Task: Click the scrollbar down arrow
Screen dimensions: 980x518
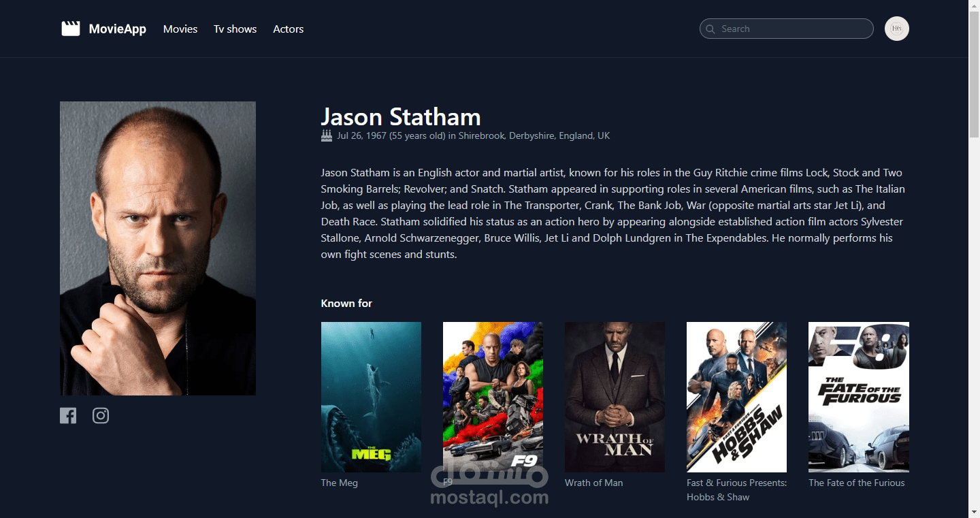Action: tap(974, 512)
